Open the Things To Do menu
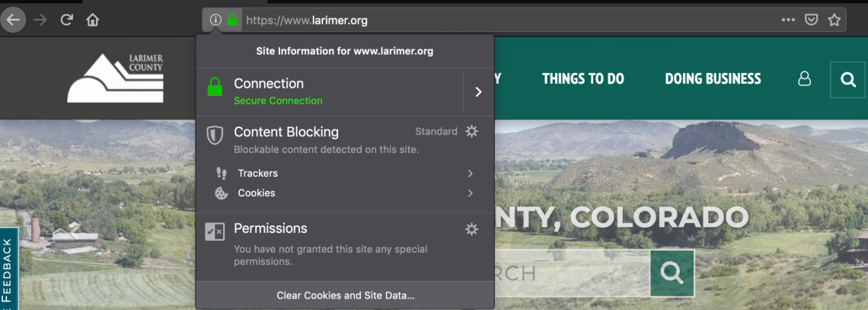Image resolution: width=868 pixels, height=310 pixels. pyautogui.click(x=583, y=78)
